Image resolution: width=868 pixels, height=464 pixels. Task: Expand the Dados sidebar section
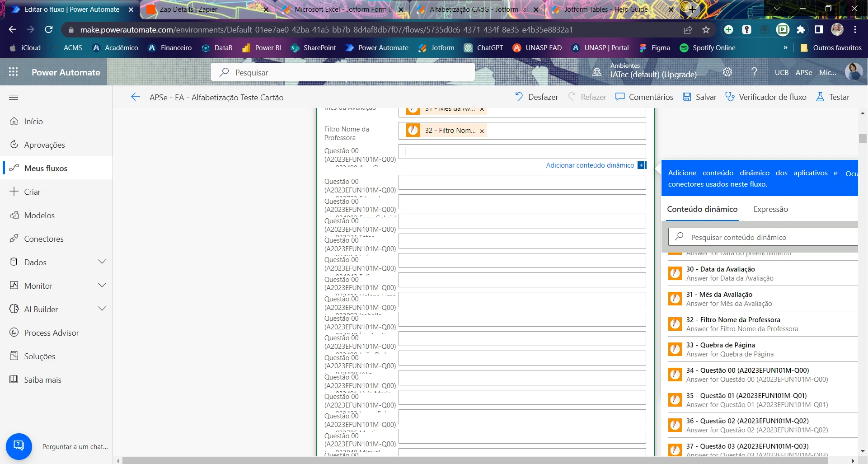tap(102, 262)
